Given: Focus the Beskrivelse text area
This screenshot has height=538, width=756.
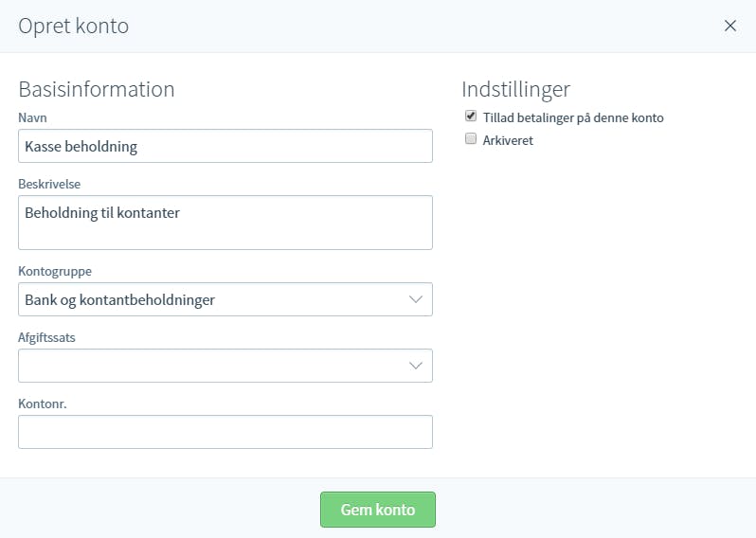Looking at the screenshot, I should (225, 223).
